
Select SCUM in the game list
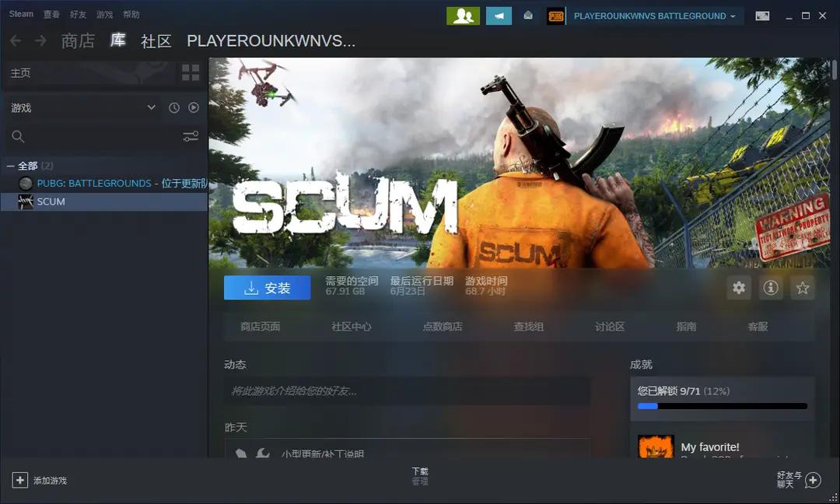click(104, 201)
